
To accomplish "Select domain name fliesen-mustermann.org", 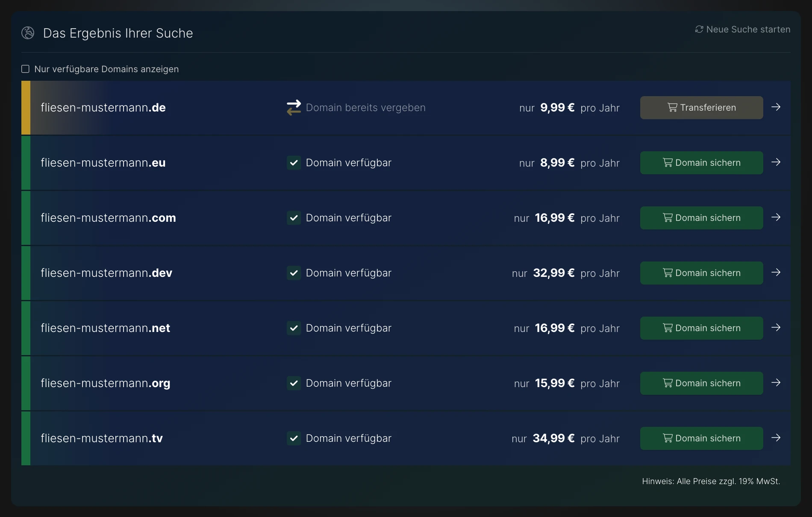I will coord(106,383).
